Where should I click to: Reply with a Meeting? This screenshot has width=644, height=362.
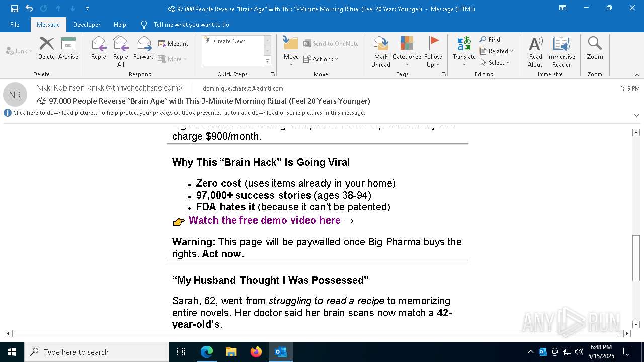pos(174,44)
